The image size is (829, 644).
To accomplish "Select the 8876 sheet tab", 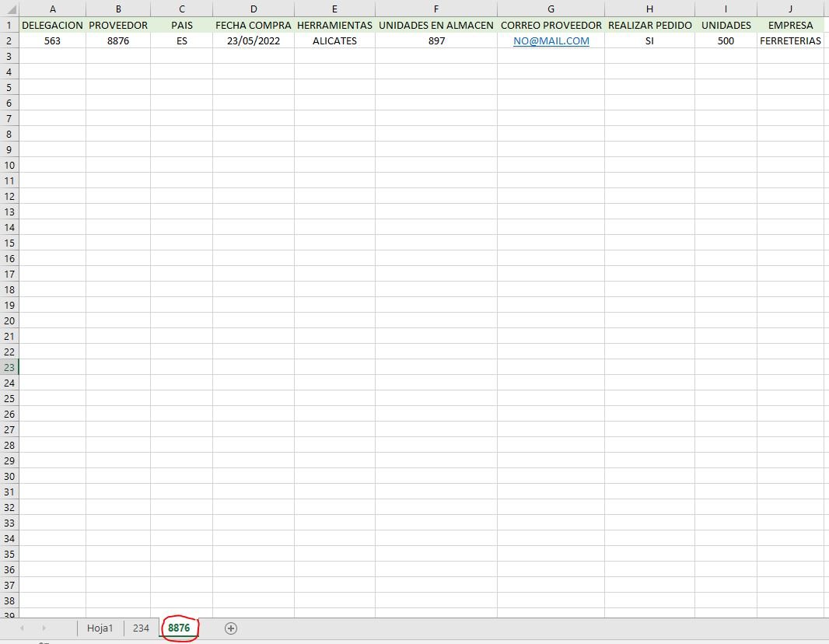I will [179, 628].
